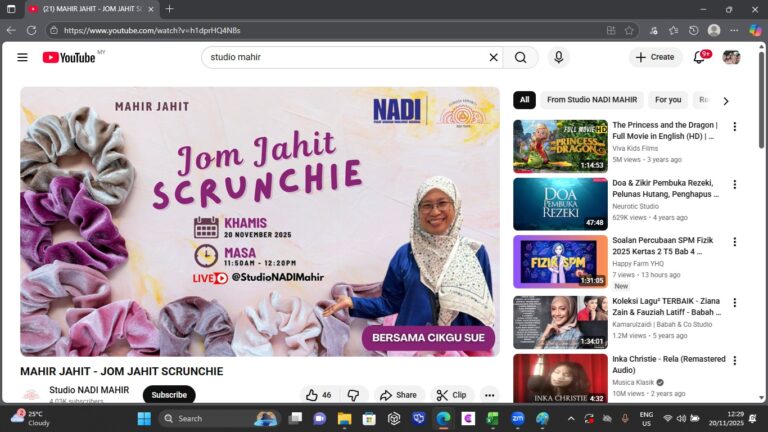Open the YouTube hamburger guide menu
The width and height of the screenshot is (768, 432).
click(22, 57)
